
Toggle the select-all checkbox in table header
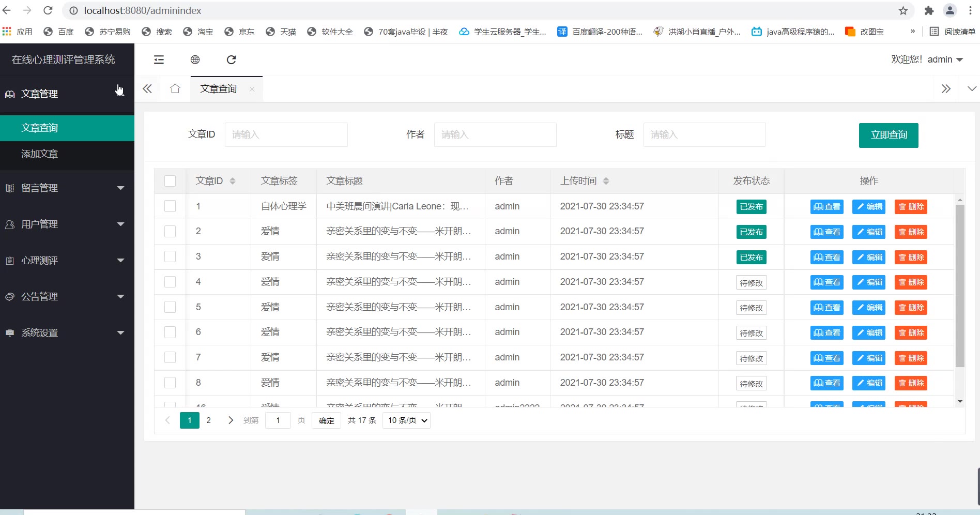tap(170, 181)
